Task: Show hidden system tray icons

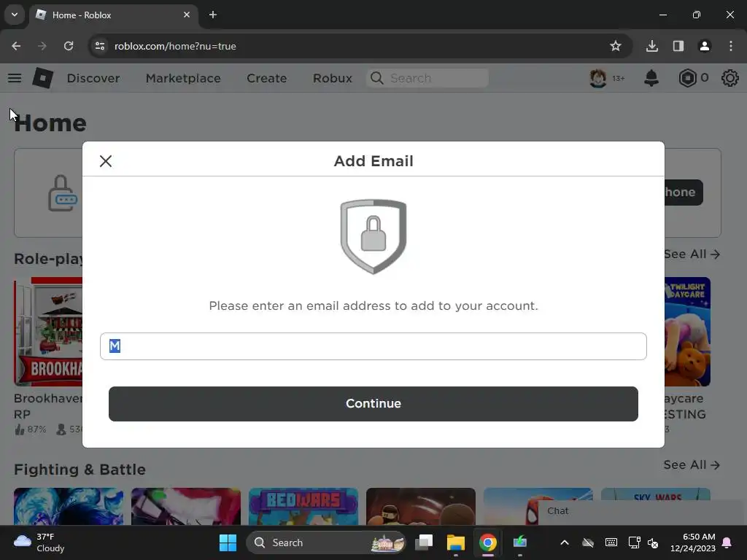Action: point(565,542)
